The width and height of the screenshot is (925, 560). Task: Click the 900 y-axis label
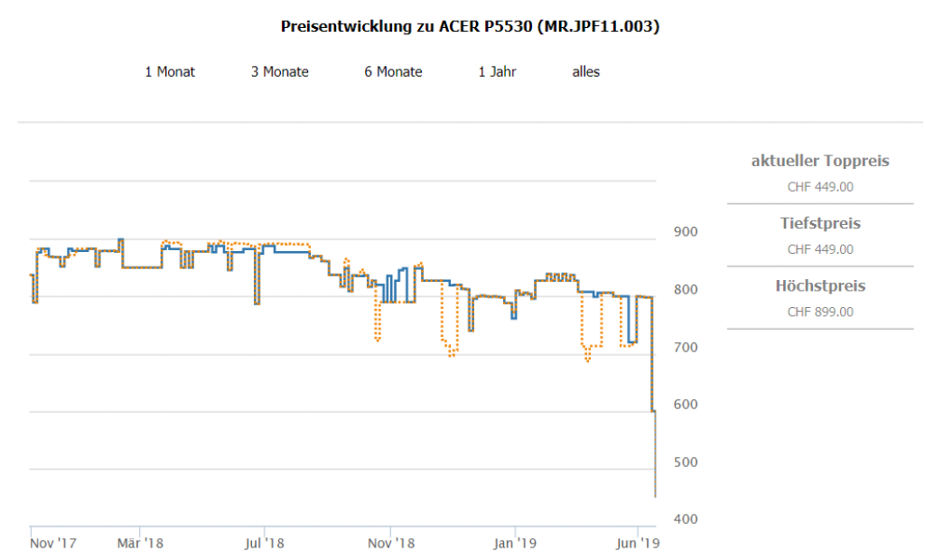pyautogui.click(x=686, y=232)
